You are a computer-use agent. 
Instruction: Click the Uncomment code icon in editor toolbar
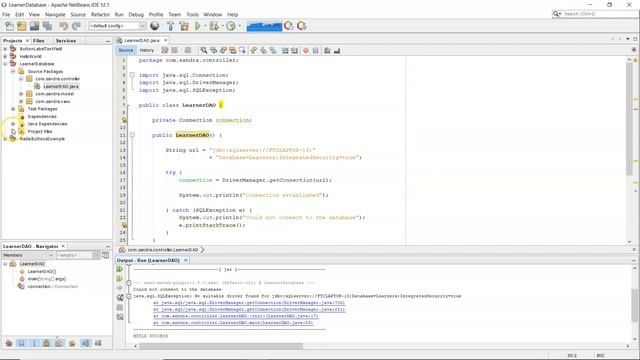pyautogui.click(x=337, y=50)
